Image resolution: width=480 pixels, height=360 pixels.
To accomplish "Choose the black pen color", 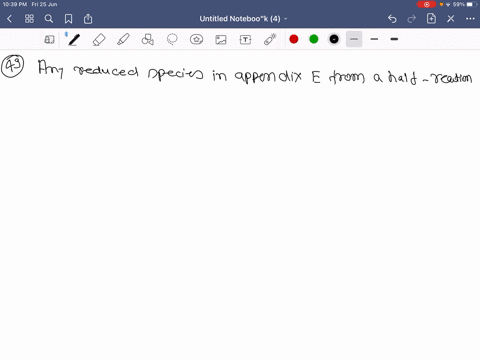I will 334,39.
